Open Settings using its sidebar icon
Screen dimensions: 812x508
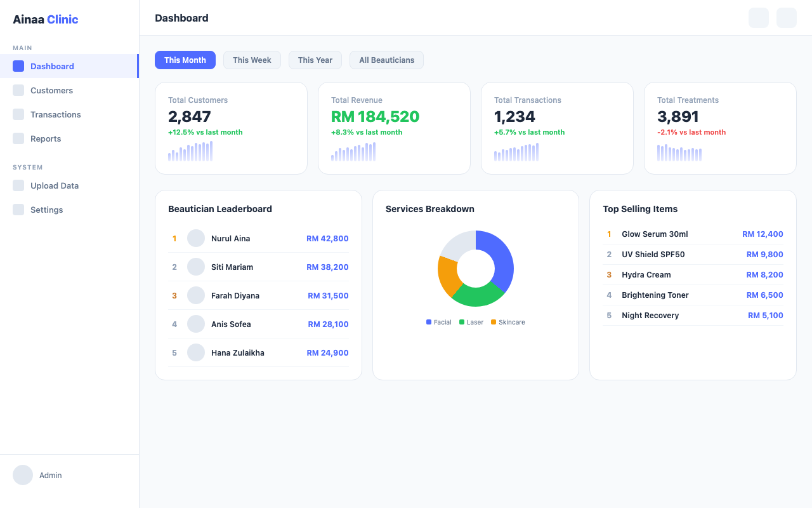click(x=18, y=210)
